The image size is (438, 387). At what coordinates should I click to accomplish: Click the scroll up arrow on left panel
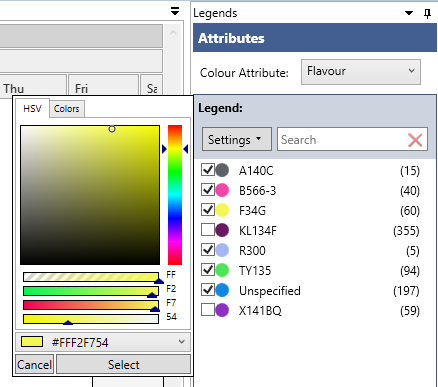(173, 33)
